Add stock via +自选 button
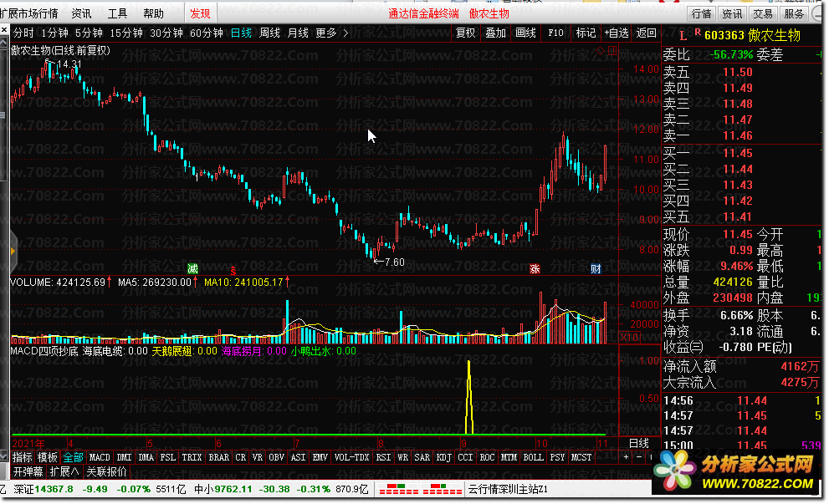Image resolution: width=829 pixels, height=504 pixels. coord(616,33)
